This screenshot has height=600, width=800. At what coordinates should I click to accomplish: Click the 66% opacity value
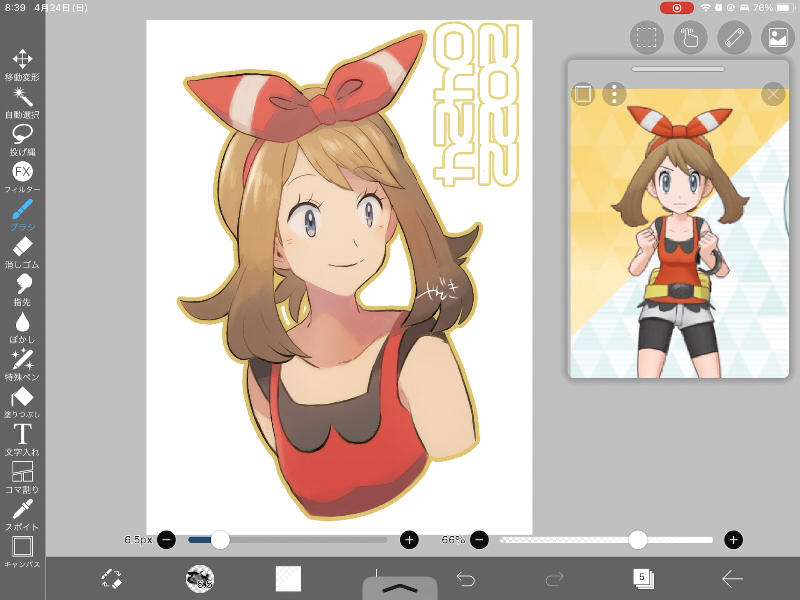[453, 539]
